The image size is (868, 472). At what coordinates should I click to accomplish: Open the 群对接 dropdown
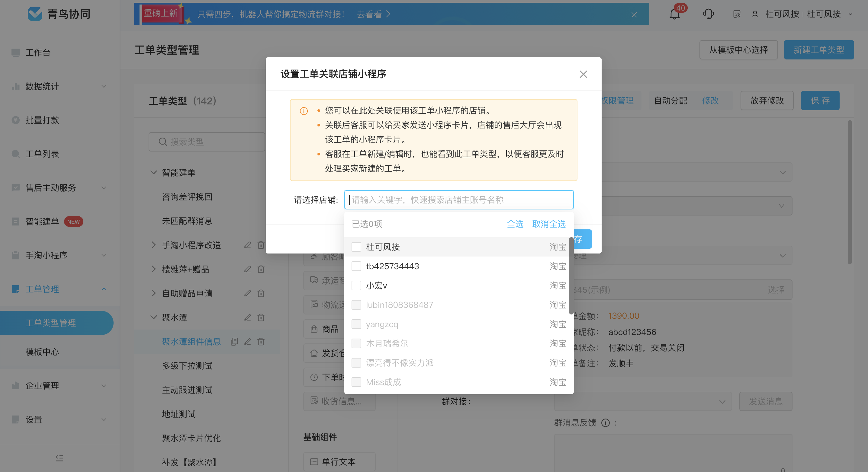[643, 401]
